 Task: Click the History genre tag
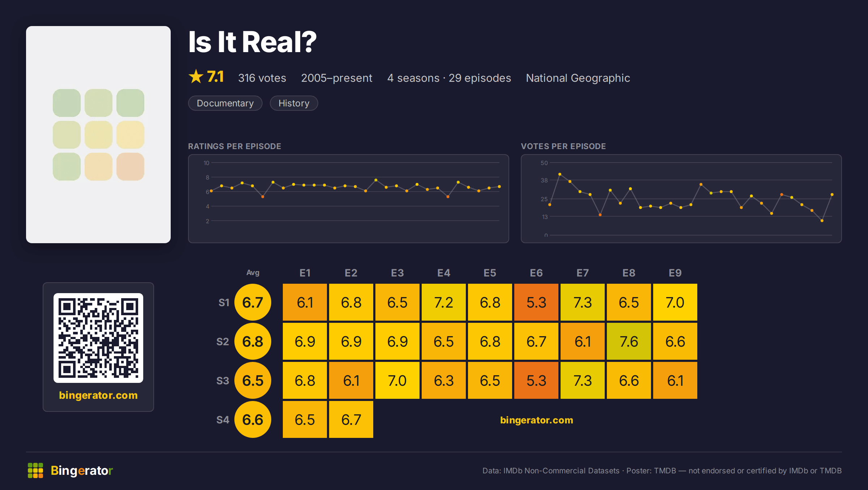click(x=294, y=103)
